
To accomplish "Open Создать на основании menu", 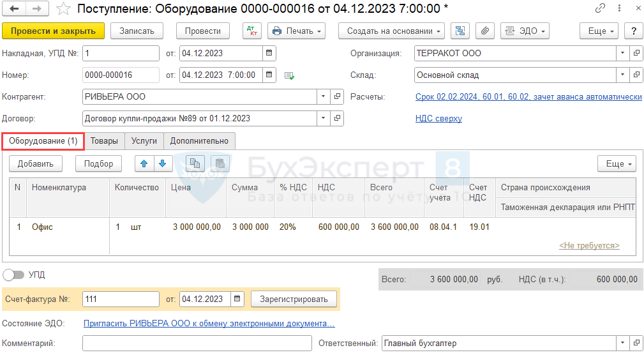I will pos(393,31).
